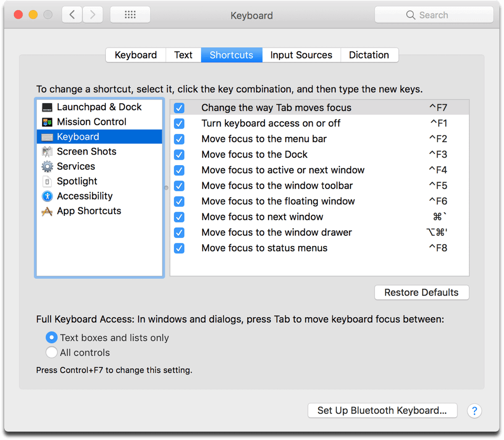
Task: Click the Screen Shots icon
Action: pos(47,152)
